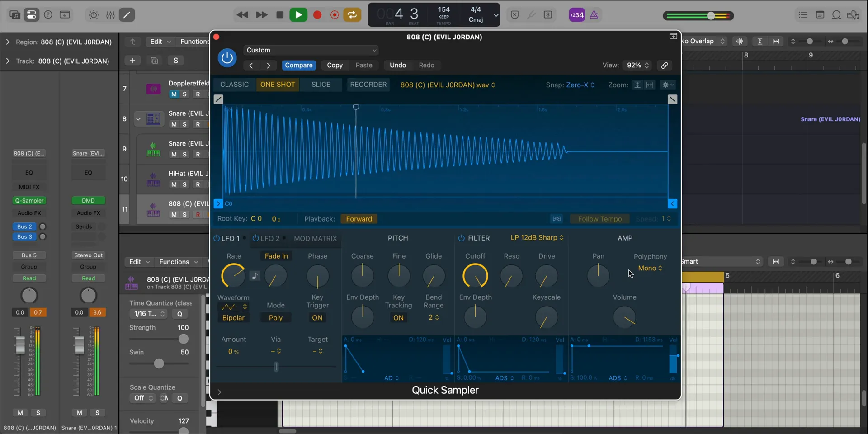Toggle Cycle mode
Screen dimensions: 868x434
pyautogui.click(x=352, y=15)
